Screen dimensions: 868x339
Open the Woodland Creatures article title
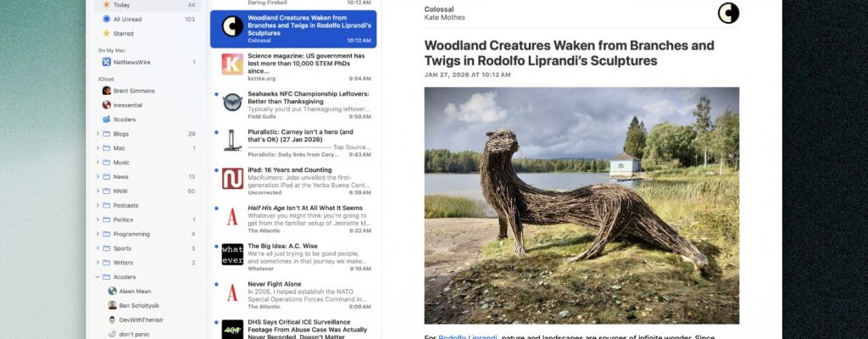click(569, 53)
